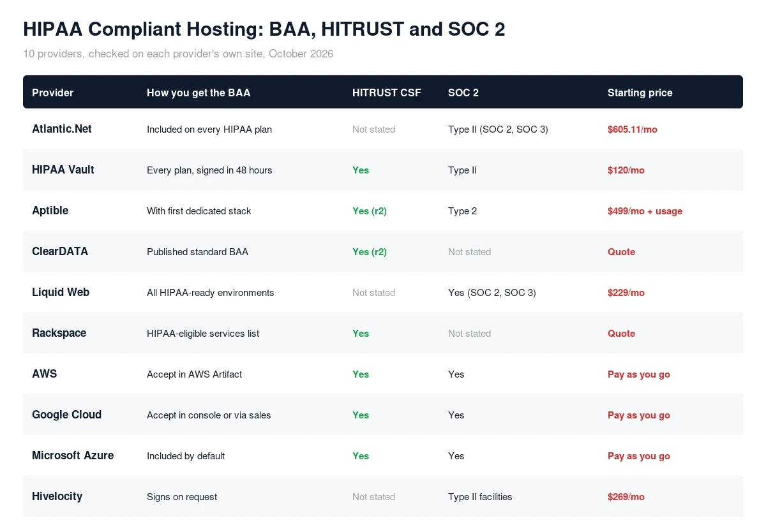This screenshot has height=532, width=766.
Task: Click Microsoft Azure's SOC 2 'Yes' value
Action: 456,456
